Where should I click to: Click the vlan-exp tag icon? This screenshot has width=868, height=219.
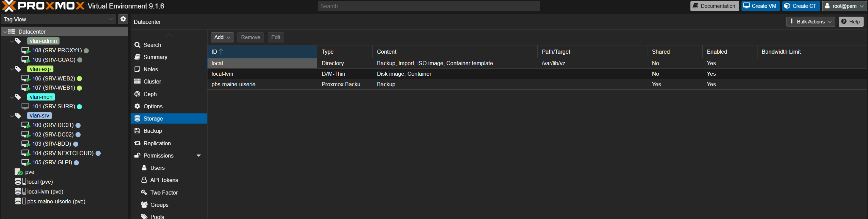(18, 69)
